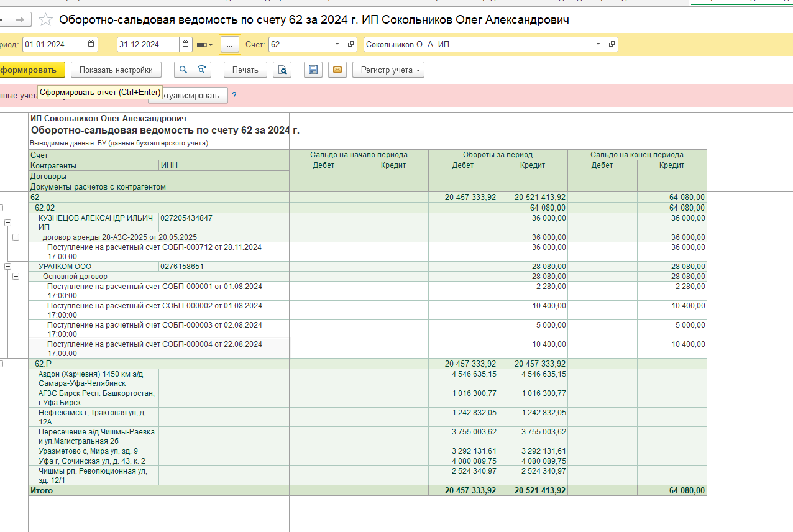Open account 62 card icon
The width and height of the screenshot is (793, 532).
pos(351,45)
